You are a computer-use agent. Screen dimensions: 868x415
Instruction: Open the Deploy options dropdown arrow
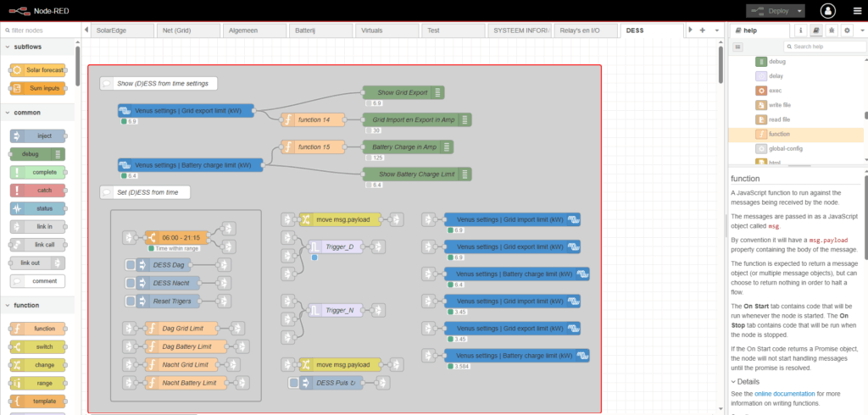799,11
